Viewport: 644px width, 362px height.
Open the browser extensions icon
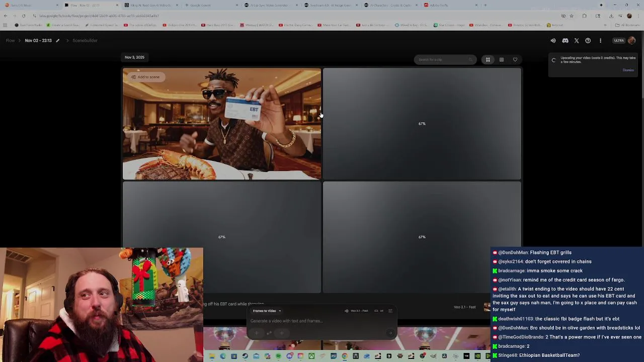pos(584,16)
